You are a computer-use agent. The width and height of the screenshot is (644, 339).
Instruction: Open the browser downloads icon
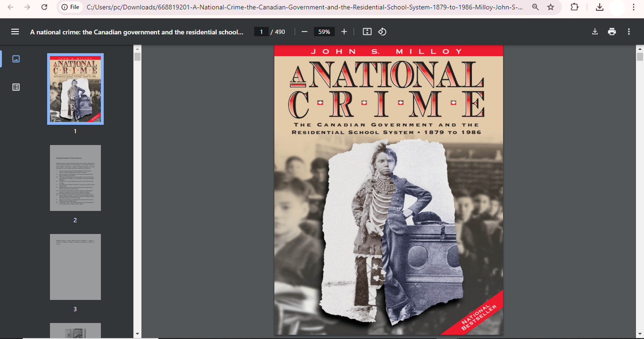600,7
